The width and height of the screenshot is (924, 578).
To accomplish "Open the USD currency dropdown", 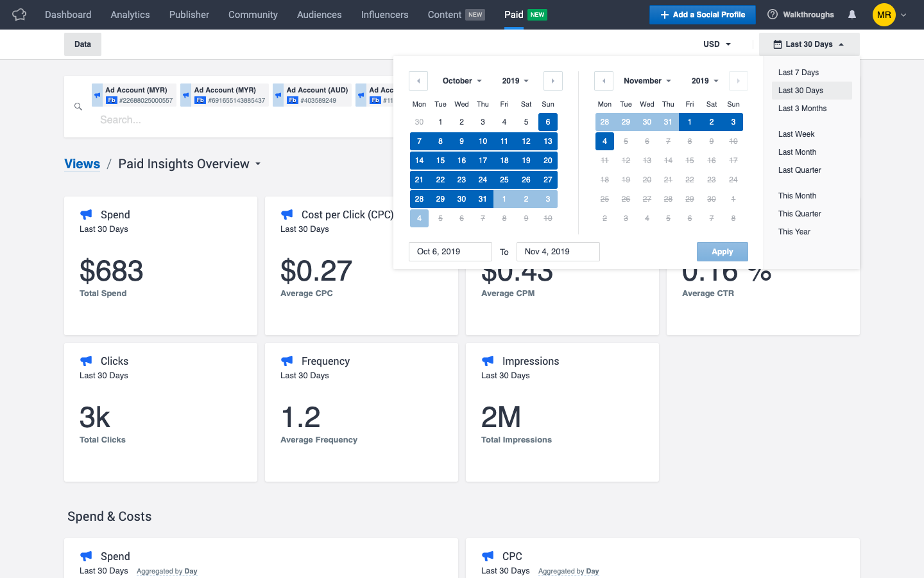I will pyautogui.click(x=717, y=44).
